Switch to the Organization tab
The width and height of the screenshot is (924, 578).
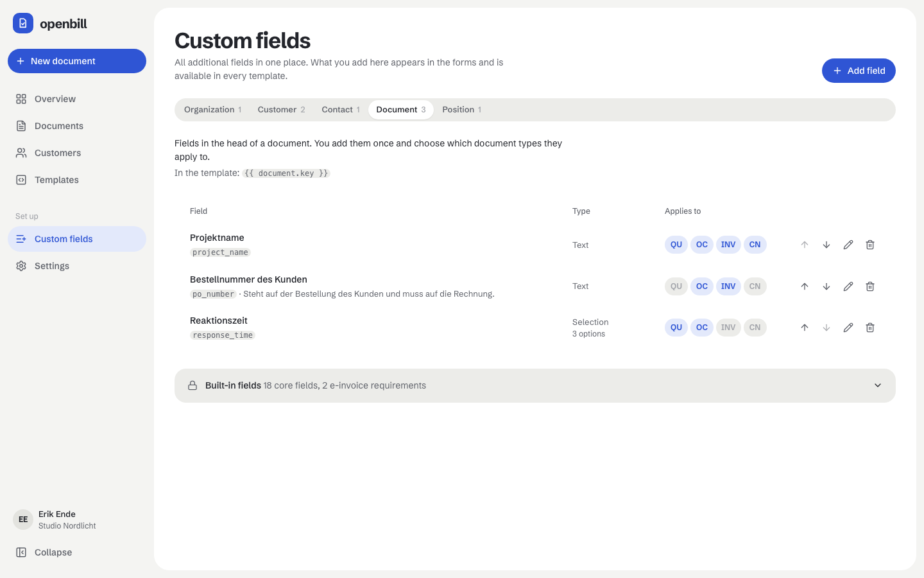[x=212, y=110]
